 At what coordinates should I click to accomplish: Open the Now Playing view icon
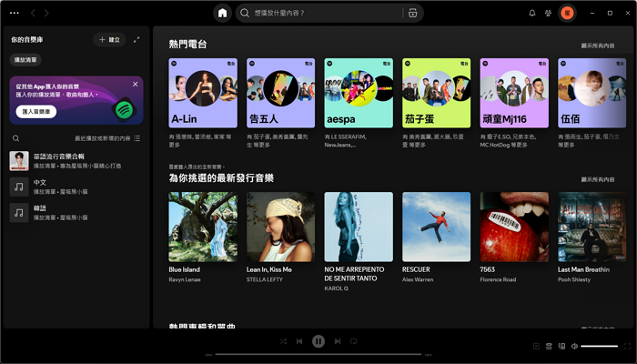click(536, 346)
